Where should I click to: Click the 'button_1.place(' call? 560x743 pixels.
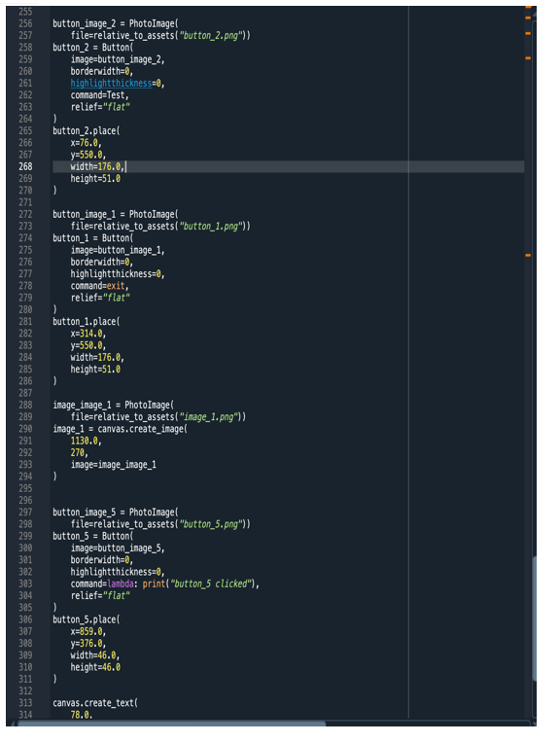(87, 322)
